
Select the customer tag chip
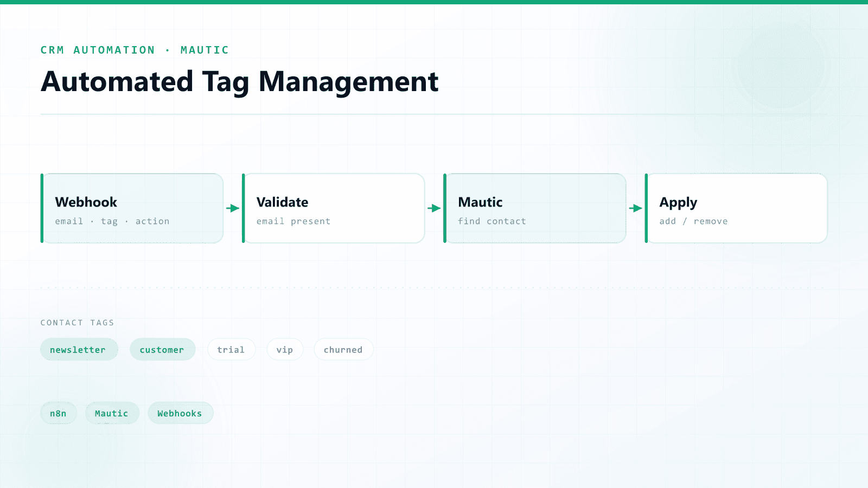click(x=162, y=350)
